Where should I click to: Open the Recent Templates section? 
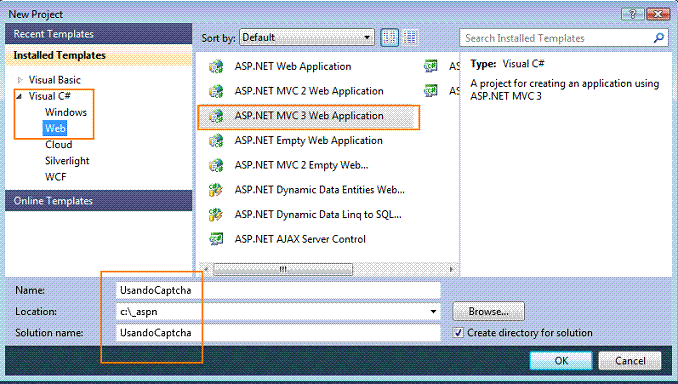pyautogui.click(x=99, y=34)
